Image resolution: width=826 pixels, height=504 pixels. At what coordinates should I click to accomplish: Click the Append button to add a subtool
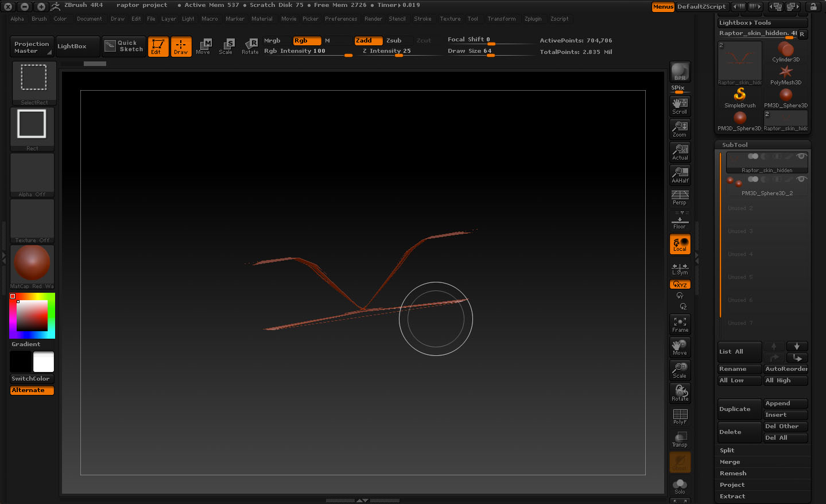pyautogui.click(x=785, y=403)
